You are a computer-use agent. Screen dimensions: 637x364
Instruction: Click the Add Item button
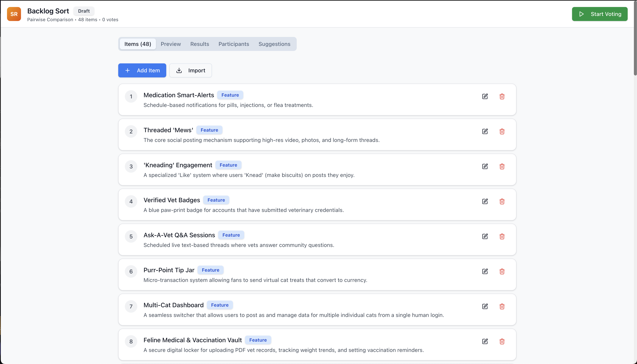tap(142, 71)
